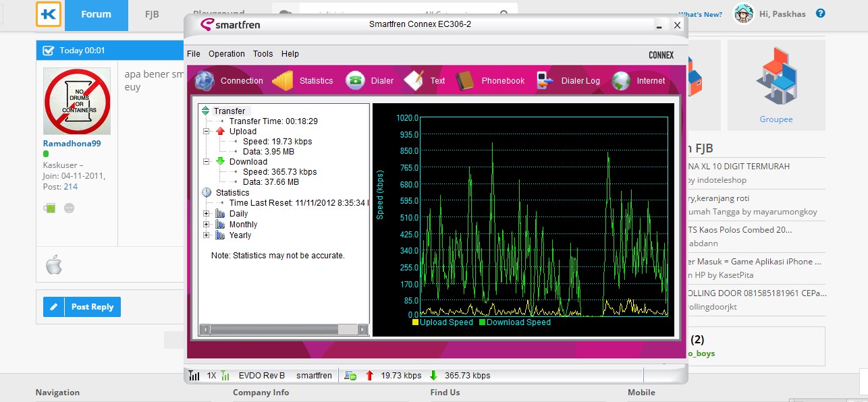Image resolution: width=868 pixels, height=402 pixels.
Task: Open the Groupee link
Action: pos(776,119)
